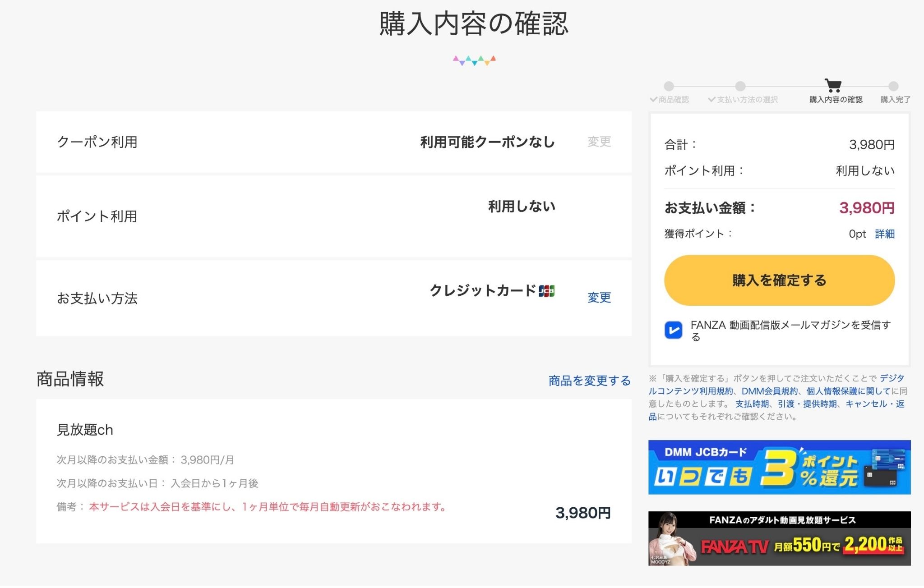Image resolution: width=924 pixels, height=588 pixels.
Task: Click the colorful triangle divider under title
Action: [474, 60]
